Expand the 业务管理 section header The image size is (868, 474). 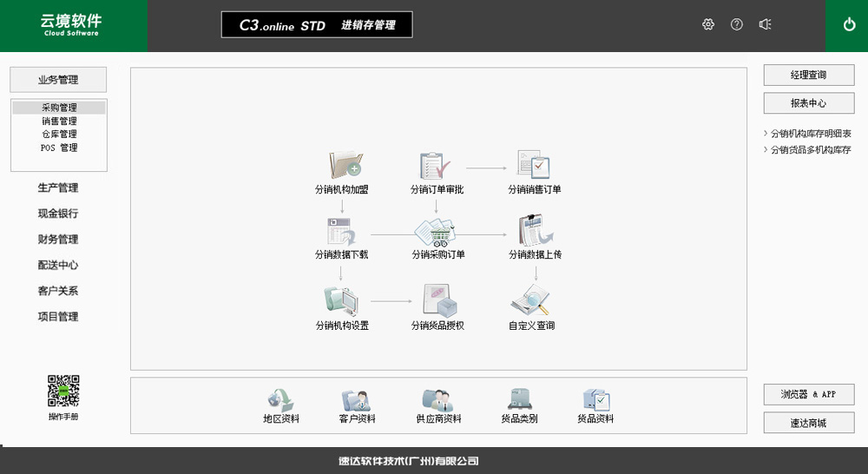point(58,80)
